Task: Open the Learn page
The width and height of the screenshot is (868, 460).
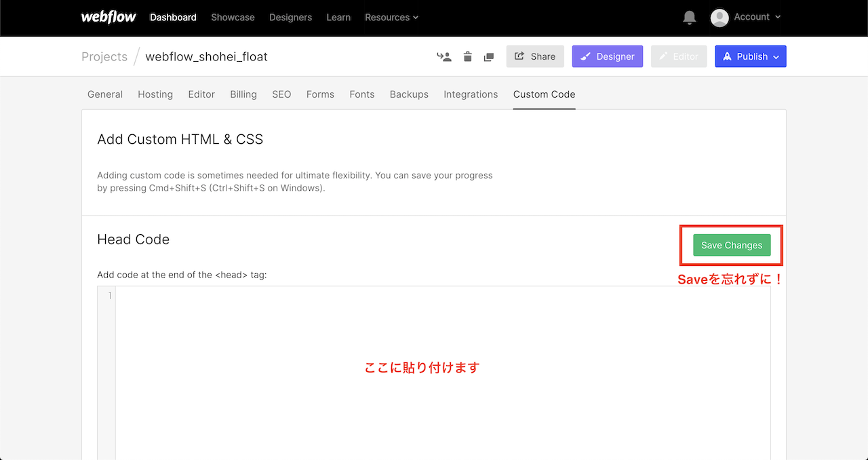Action: tap(338, 18)
